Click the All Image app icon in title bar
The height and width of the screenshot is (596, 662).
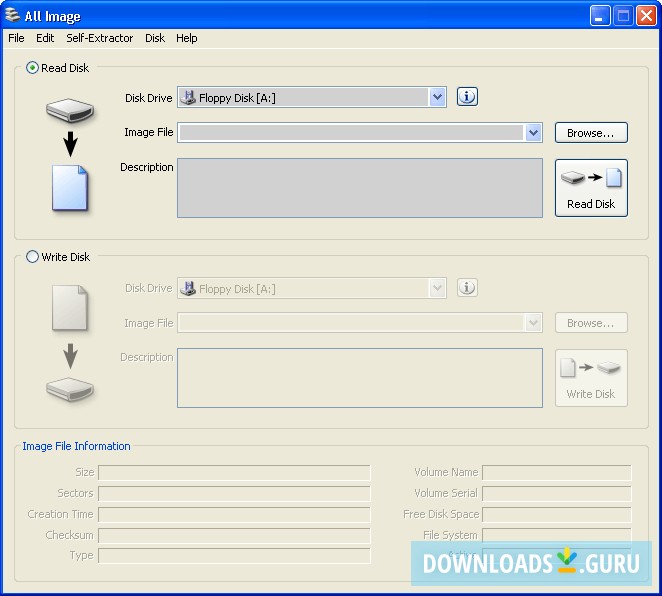[12, 15]
